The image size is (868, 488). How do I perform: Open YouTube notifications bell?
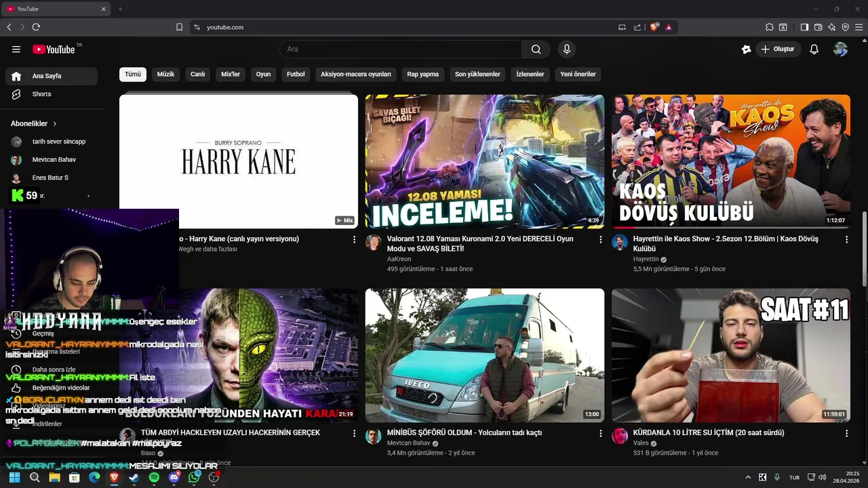coord(814,49)
